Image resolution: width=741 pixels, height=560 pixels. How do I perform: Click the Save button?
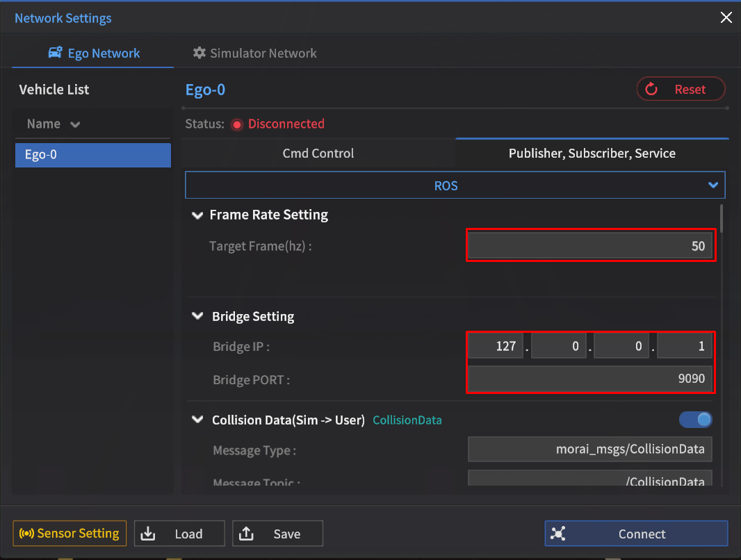[x=277, y=534]
